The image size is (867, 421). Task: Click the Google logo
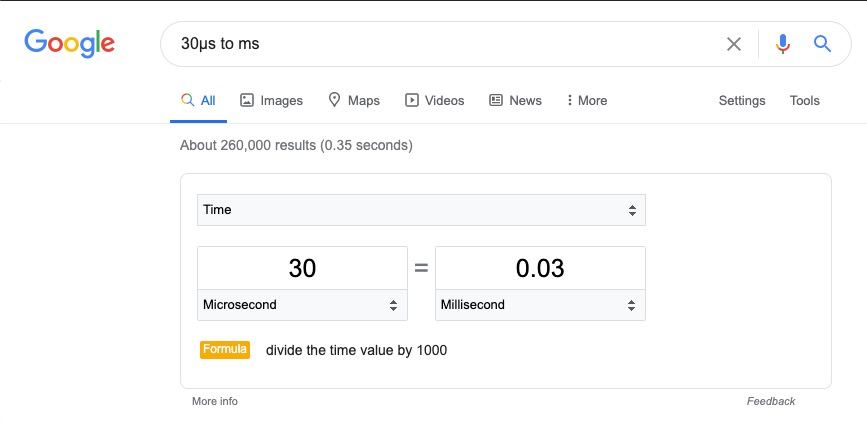pyautogui.click(x=70, y=44)
